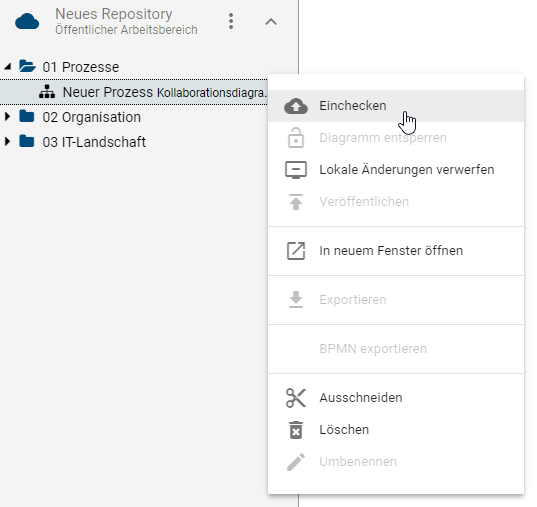Expand the 02 Organisation folder arrow
537x507 pixels.
pyautogui.click(x=8, y=116)
